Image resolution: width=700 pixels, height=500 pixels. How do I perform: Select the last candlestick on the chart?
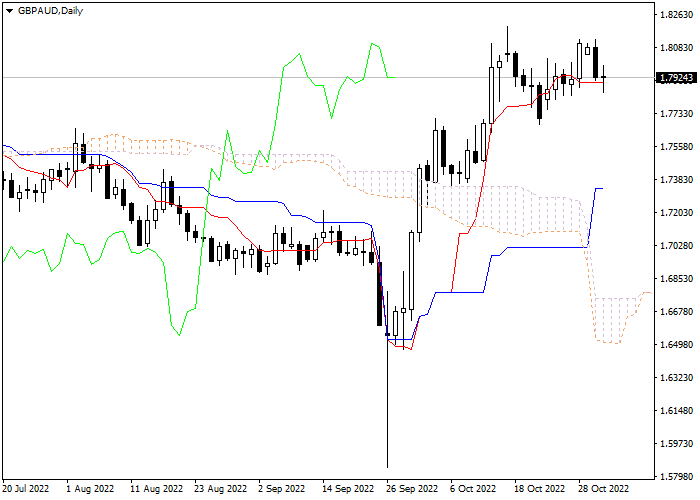pyautogui.click(x=604, y=79)
